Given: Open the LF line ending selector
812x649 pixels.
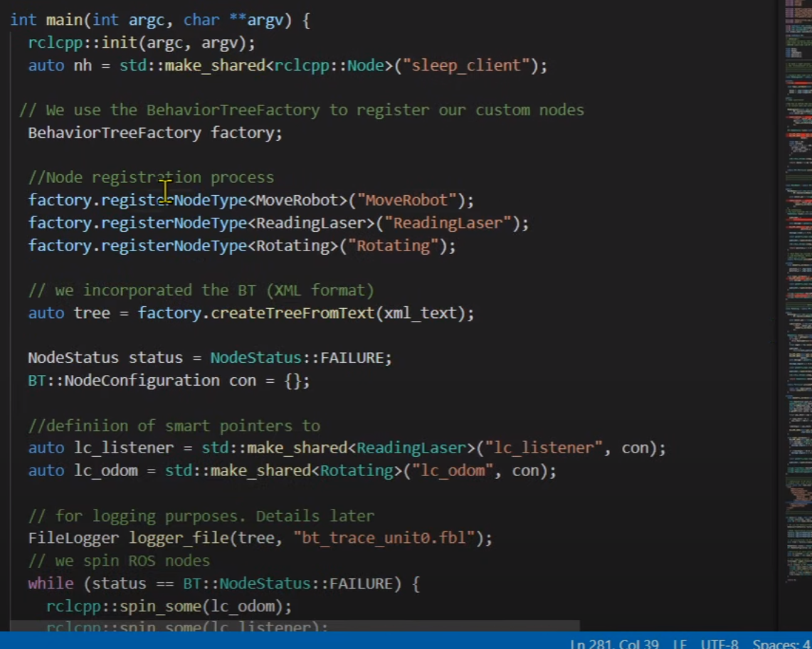Looking at the screenshot, I should coord(680,643).
